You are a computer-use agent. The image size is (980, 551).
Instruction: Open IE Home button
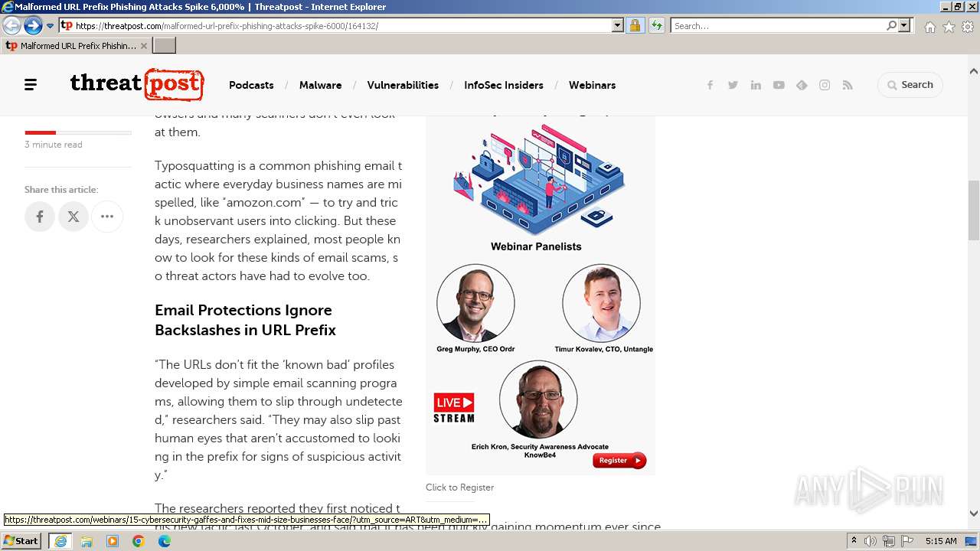pyautogui.click(x=929, y=26)
